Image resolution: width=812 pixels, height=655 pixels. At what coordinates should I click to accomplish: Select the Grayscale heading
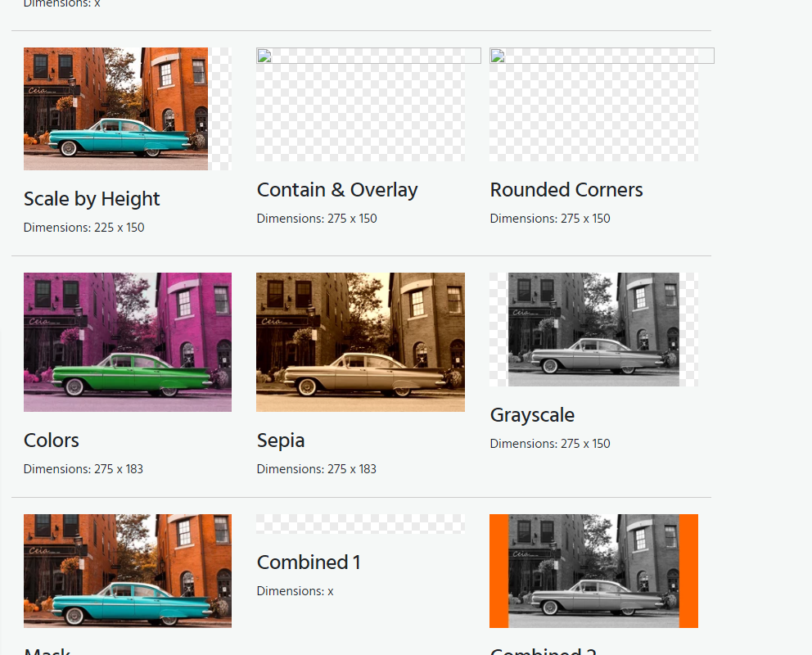[x=532, y=415]
